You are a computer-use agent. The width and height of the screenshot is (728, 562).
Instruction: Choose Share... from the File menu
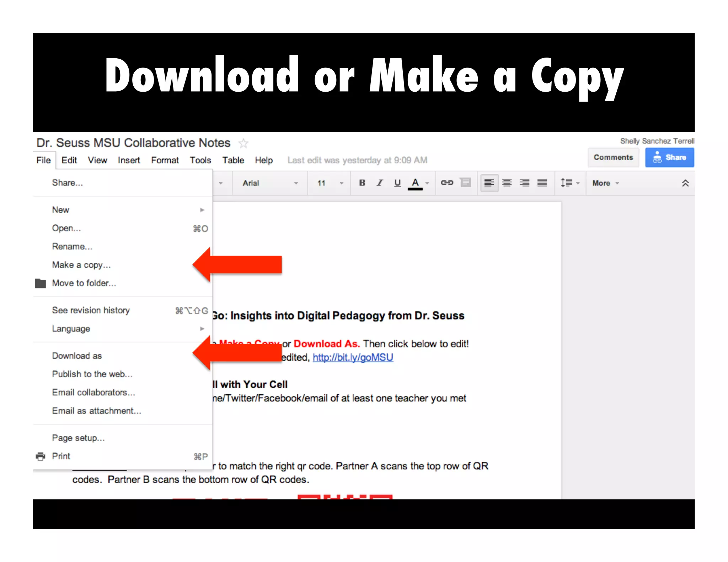point(123,183)
